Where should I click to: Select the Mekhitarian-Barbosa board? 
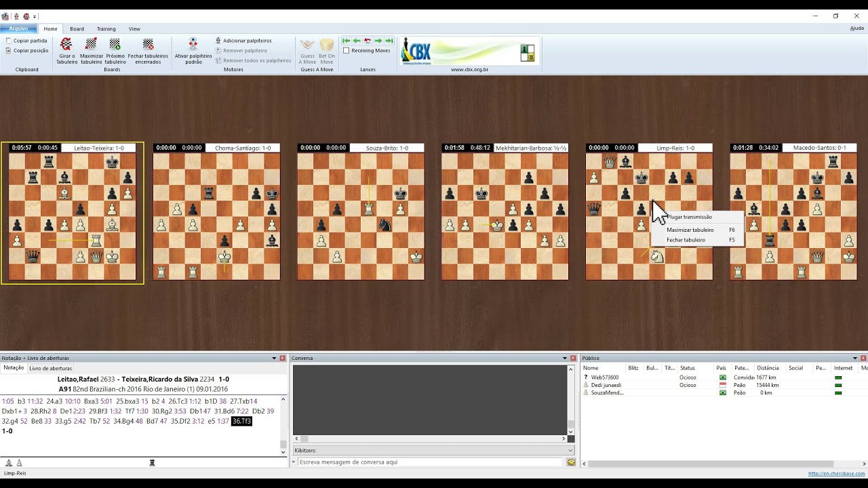click(505, 216)
